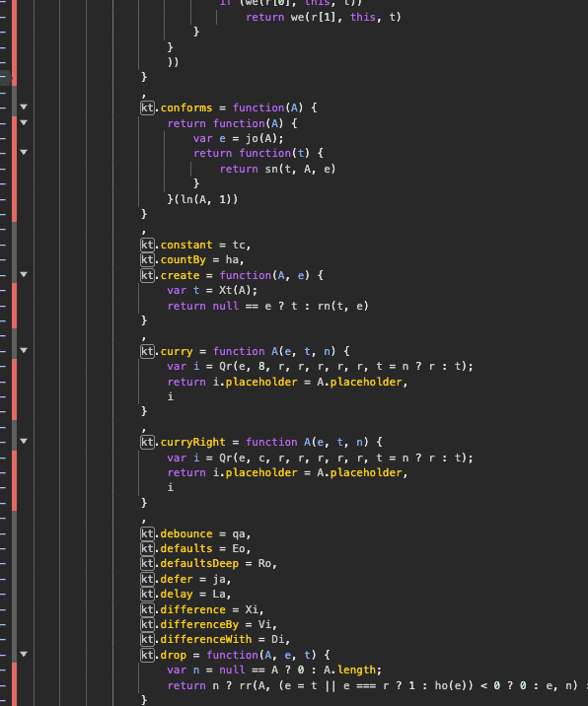This screenshot has height=706, width=588.
Task: Select the 'kt.defaults = Eo,' line
Action: pyautogui.click(x=195, y=548)
